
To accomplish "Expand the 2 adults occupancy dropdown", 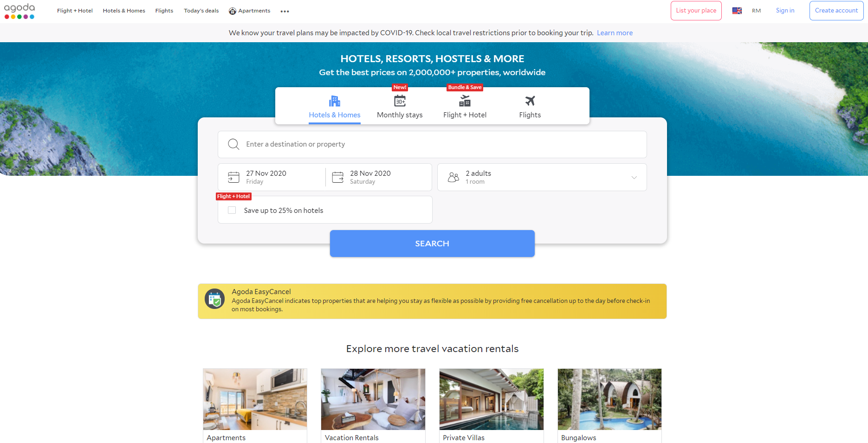I will pyautogui.click(x=634, y=177).
